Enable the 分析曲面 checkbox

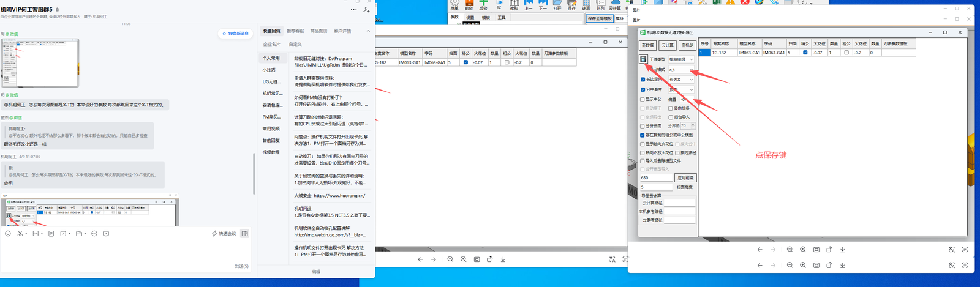click(643, 126)
